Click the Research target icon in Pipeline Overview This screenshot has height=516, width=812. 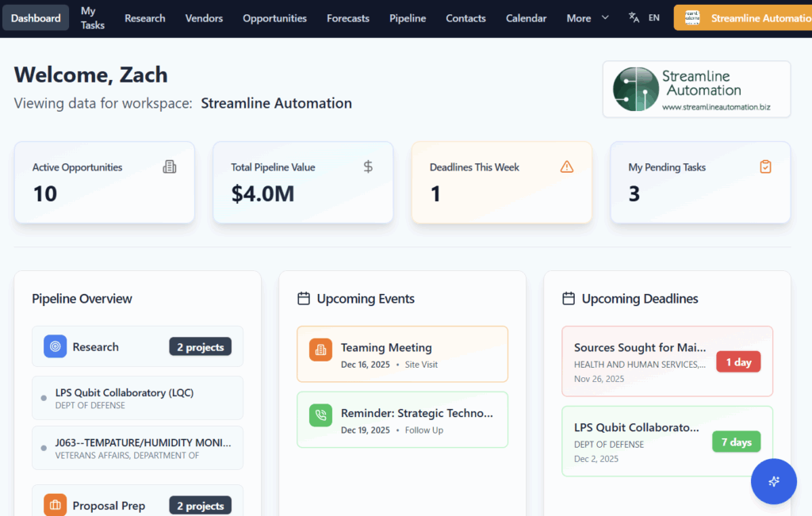(55, 346)
